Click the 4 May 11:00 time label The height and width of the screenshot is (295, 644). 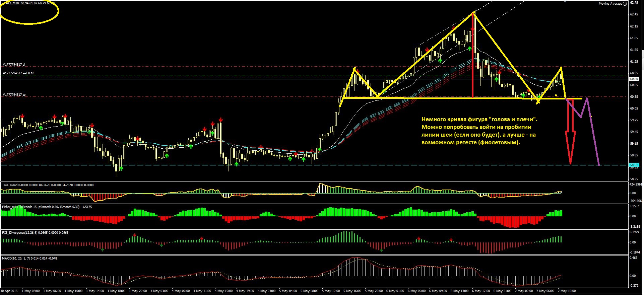point(202,291)
